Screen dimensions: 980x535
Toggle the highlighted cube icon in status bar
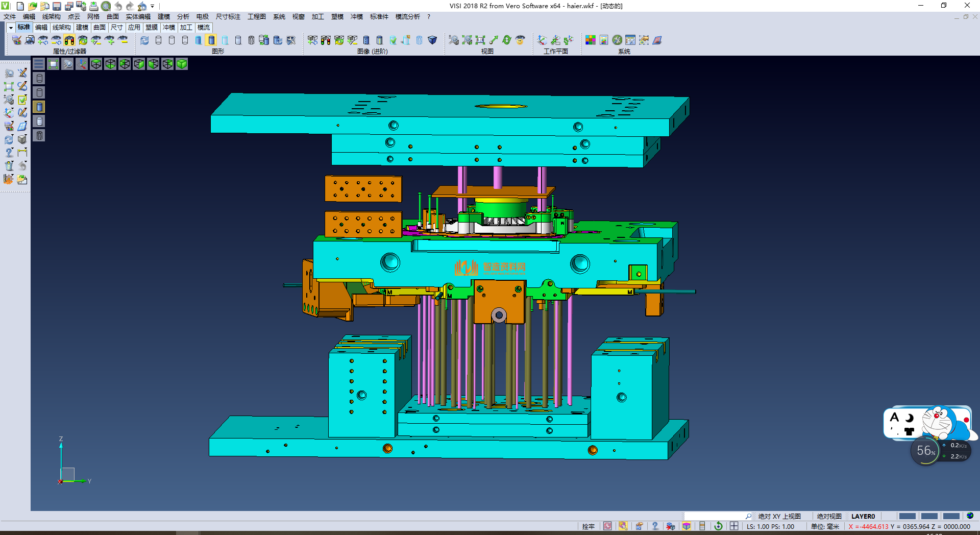click(x=687, y=526)
